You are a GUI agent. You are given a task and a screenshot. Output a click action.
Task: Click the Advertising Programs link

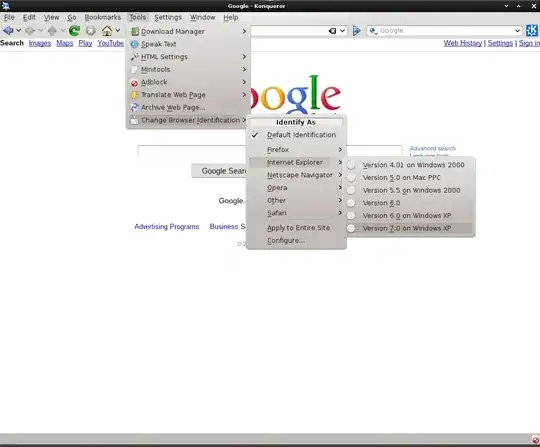pyautogui.click(x=167, y=227)
